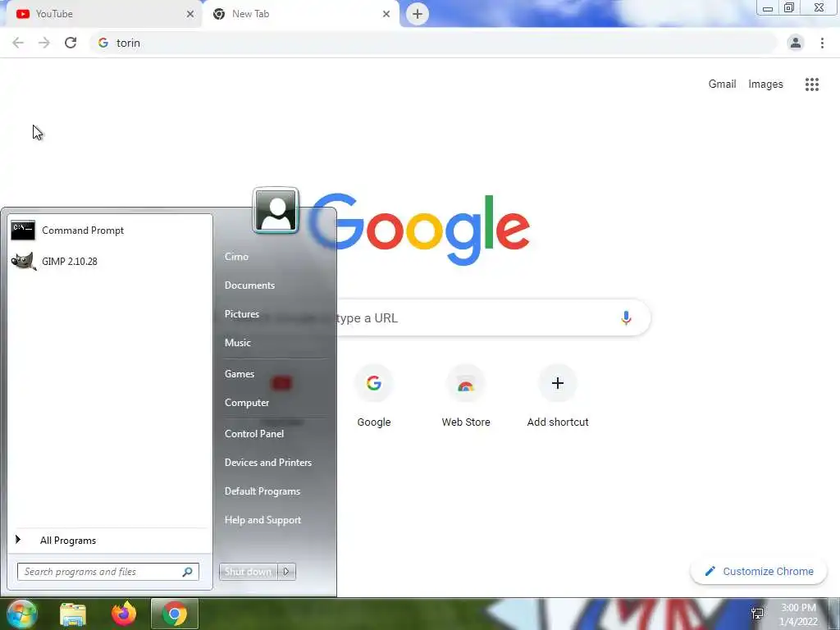Restore down the Chrome window
This screenshot has height=630, width=840.
click(789, 8)
